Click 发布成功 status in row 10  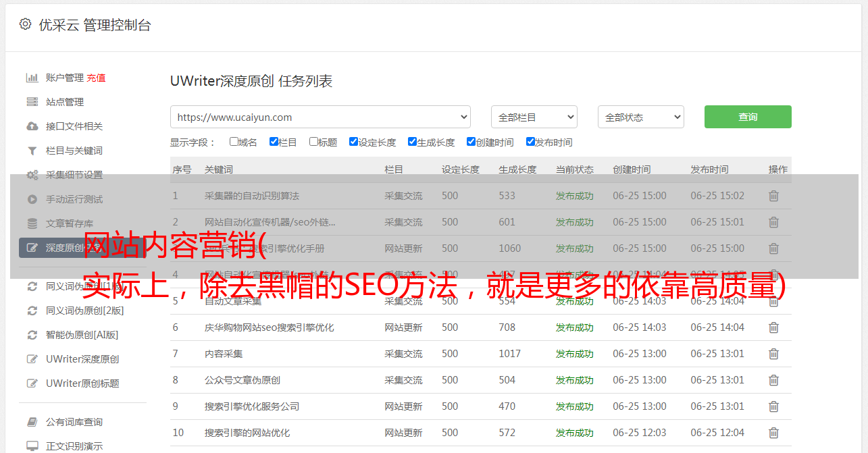575,433
